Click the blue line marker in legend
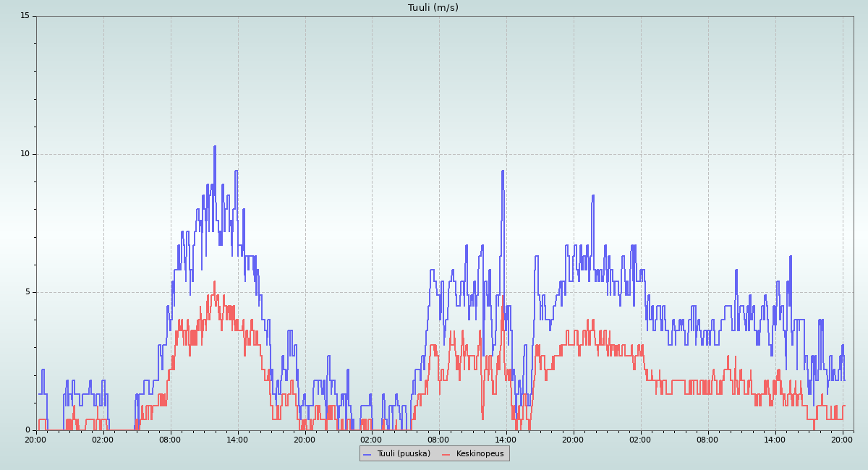Viewport: 868px width, 470px height. pyautogui.click(x=367, y=454)
